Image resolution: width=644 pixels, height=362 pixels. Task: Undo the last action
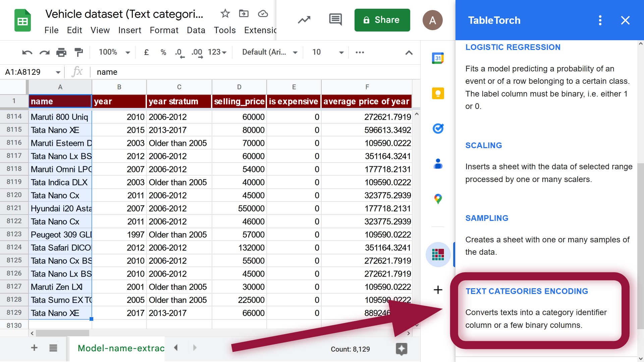coord(27,52)
